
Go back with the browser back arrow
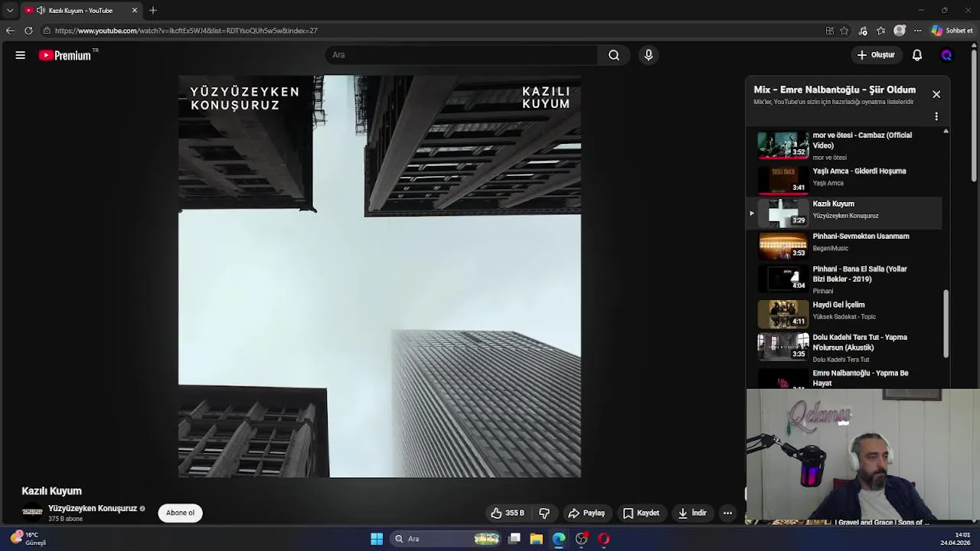click(x=10, y=31)
